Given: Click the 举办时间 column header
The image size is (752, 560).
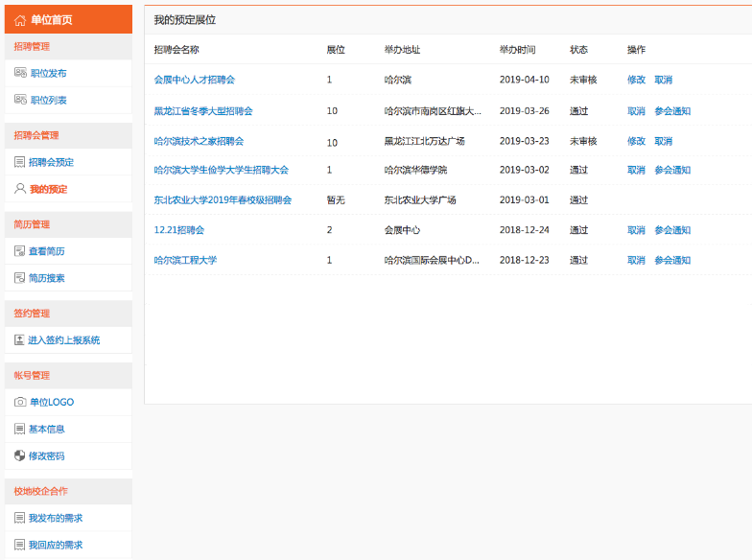Looking at the screenshot, I should 517,50.
